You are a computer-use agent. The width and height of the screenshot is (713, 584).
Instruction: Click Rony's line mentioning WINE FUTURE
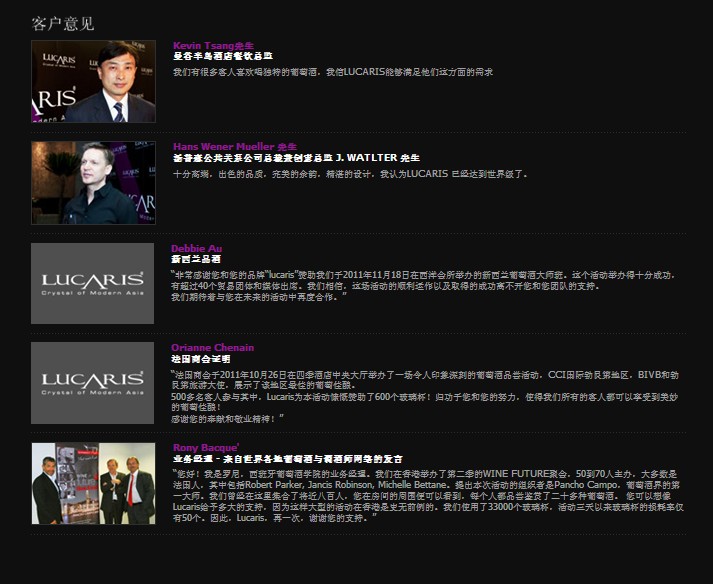(425, 474)
